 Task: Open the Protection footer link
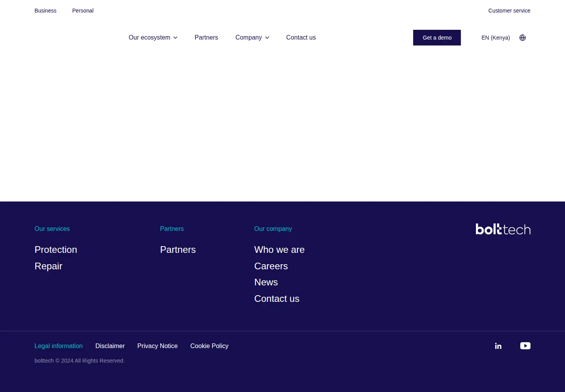(x=56, y=250)
